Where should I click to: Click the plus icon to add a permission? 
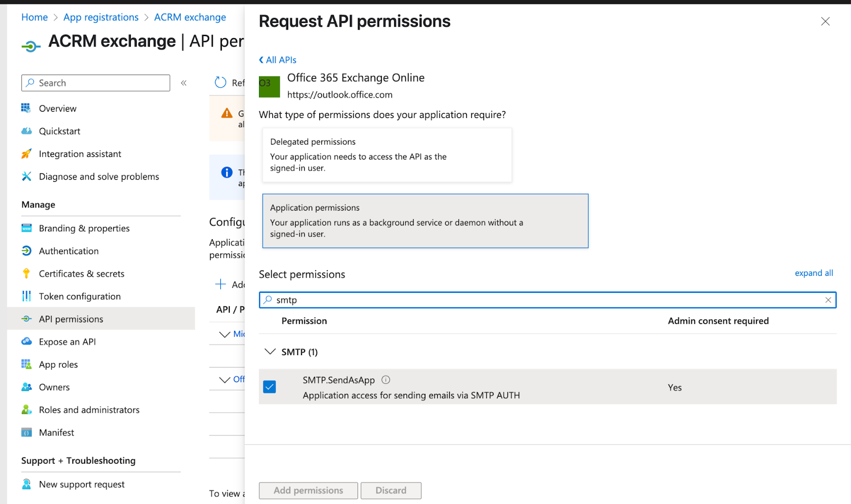[220, 284]
